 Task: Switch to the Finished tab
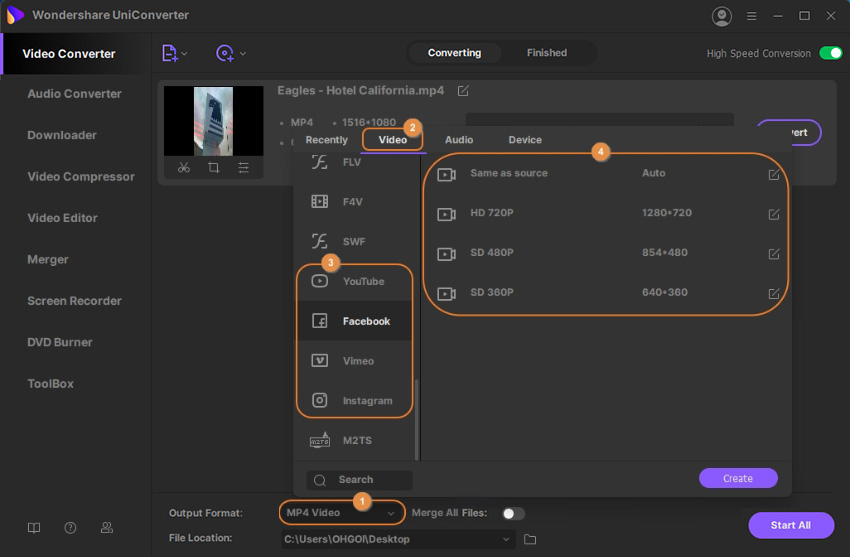click(x=547, y=53)
